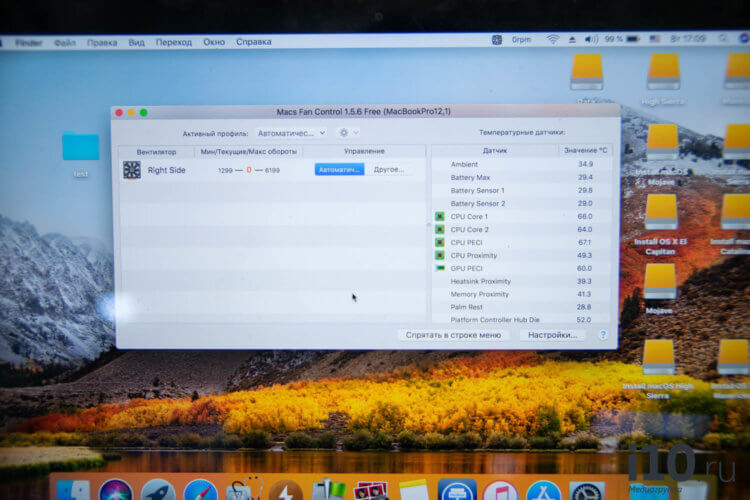
Task: Select Platform Controller Hub Die row
Action: point(521,319)
